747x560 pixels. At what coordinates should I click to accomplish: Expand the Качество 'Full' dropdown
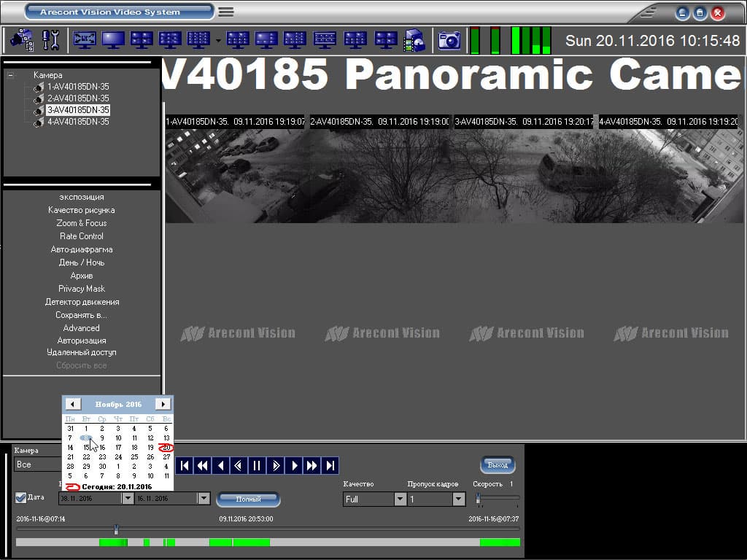pyautogui.click(x=400, y=499)
